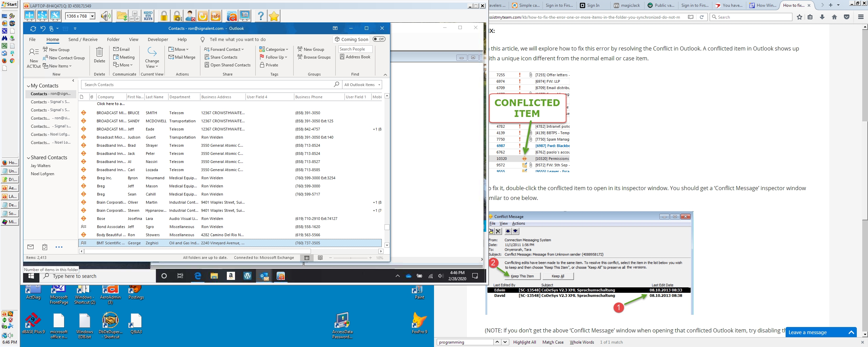This screenshot has height=347, width=868.
Task: Open AeroAdmin file transfer folder icon
Action: (x=122, y=16)
